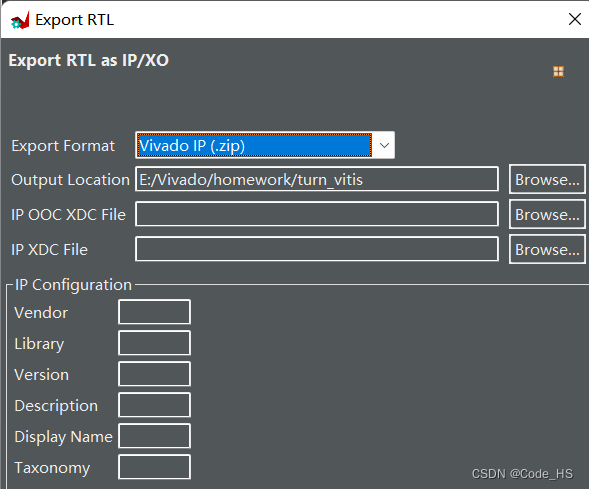Click the 'IP Configuration' group label
Viewport: 589px width, 490px height.
[73, 285]
